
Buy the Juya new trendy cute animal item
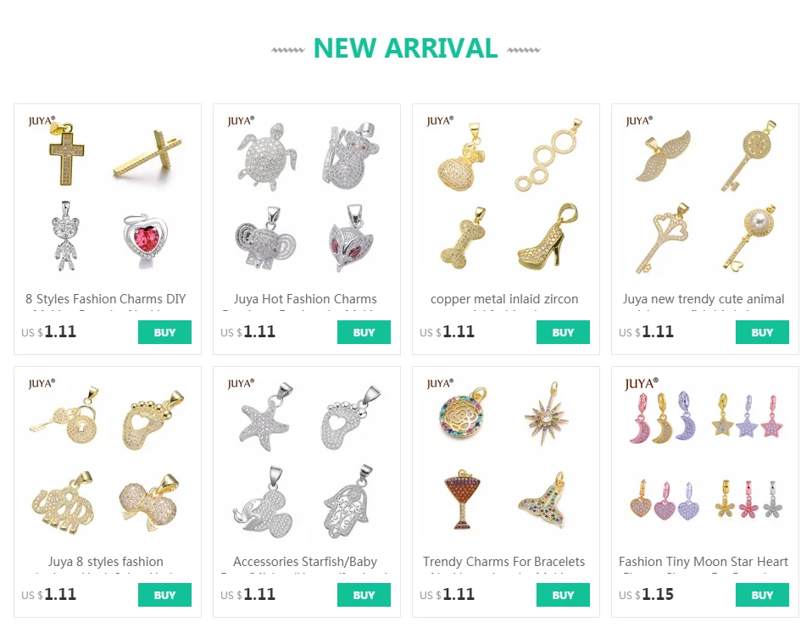(x=762, y=332)
